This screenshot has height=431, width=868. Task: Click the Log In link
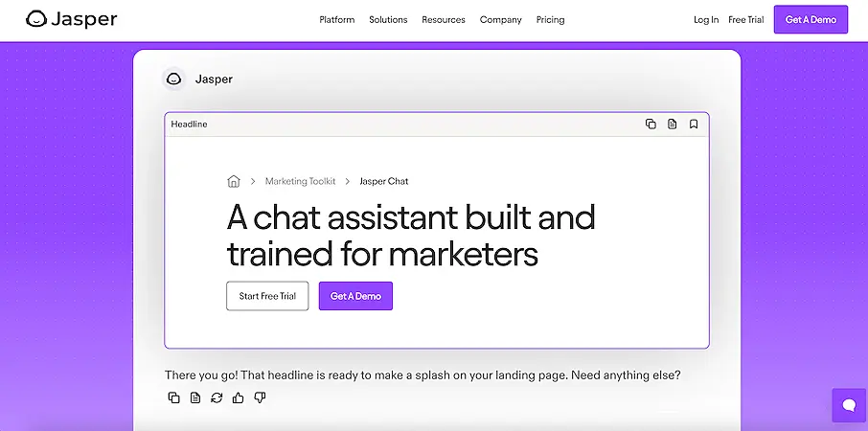click(x=706, y=20)
